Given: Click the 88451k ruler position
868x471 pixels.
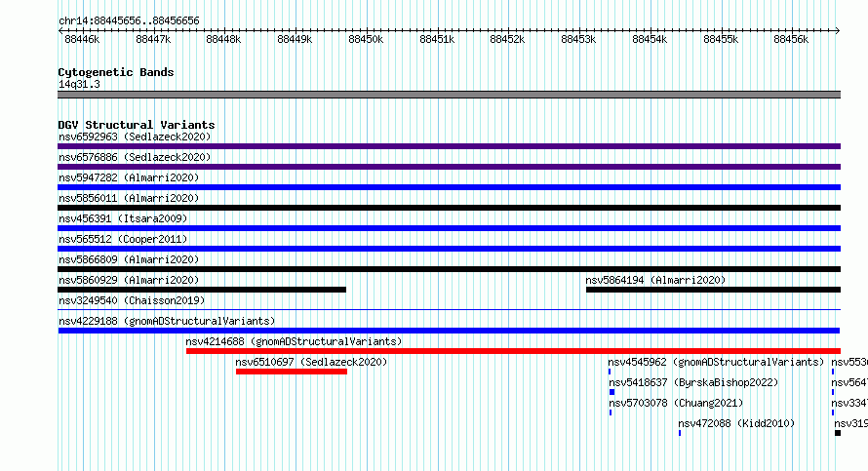Looking at the screenshot, I should point(437,39).
